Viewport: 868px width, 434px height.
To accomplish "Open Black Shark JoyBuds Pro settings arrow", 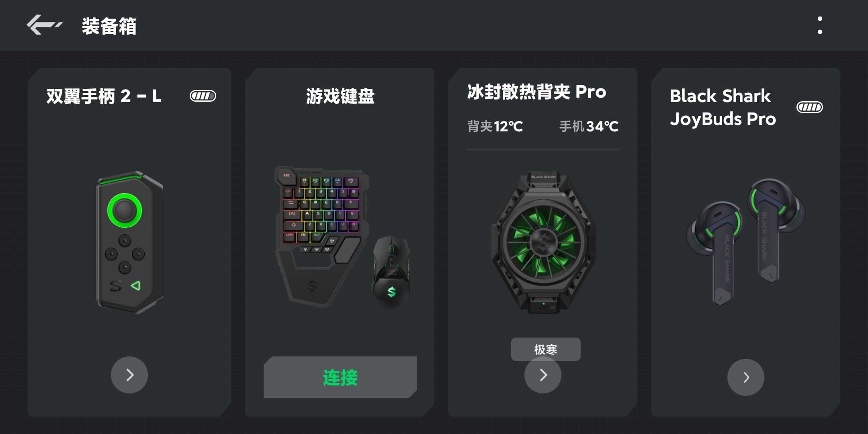I will (x=746, y=377).
